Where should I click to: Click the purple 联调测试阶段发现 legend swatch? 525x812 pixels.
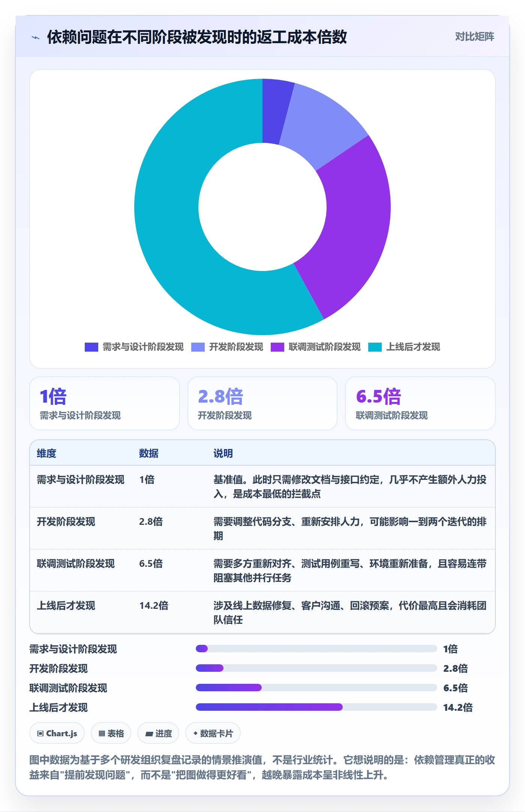coord(277,347)
